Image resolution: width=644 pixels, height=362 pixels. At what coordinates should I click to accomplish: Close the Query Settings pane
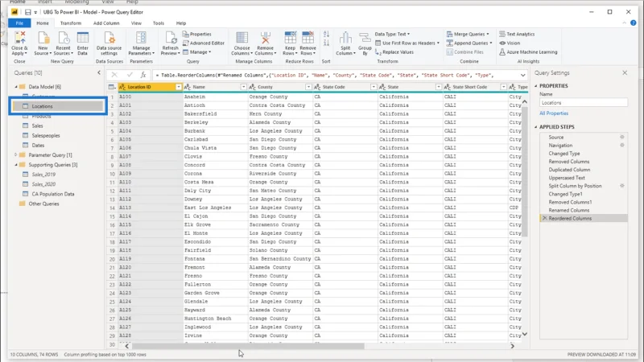pyautogui.click(x=625, y=72)
